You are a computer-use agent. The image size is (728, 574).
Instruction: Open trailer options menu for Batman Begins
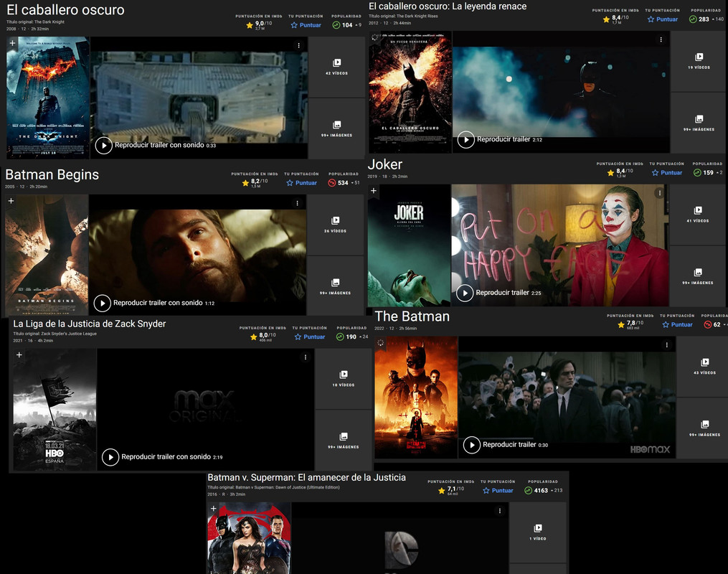tap(297, 203)
